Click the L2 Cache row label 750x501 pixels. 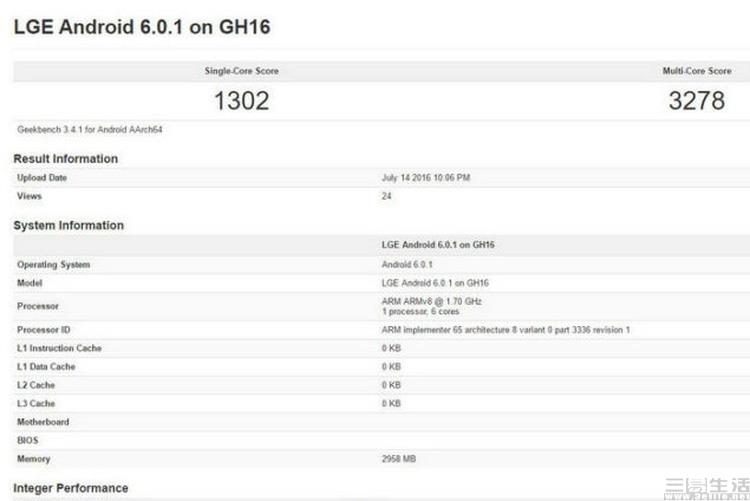(36, 385)
